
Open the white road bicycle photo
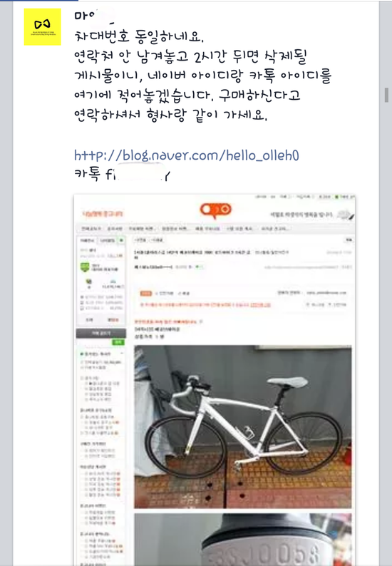(x=242, y=427)
